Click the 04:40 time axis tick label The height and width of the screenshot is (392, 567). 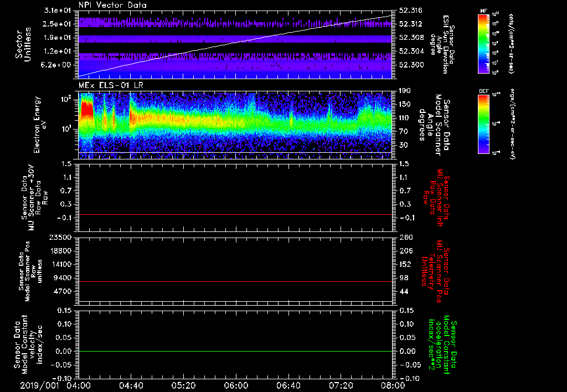pos(131,385)
